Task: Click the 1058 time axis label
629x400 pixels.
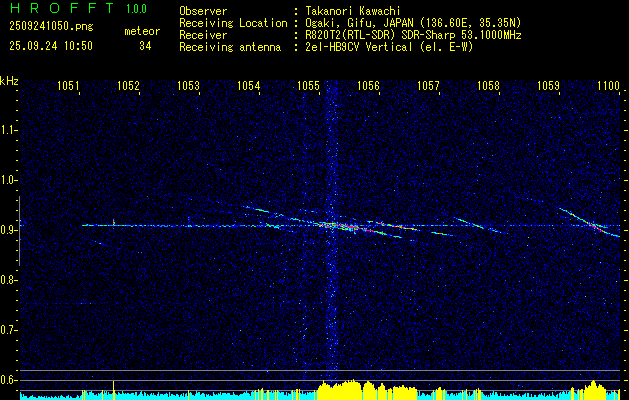Action: click(x=489, y=85)
